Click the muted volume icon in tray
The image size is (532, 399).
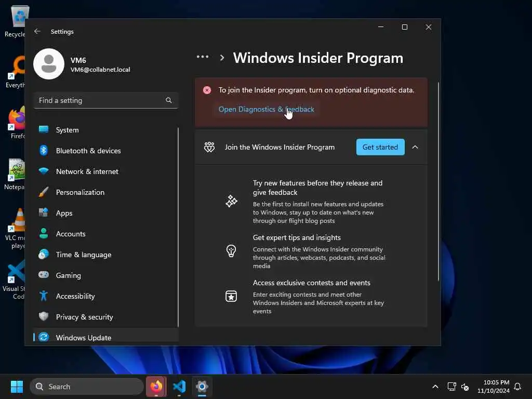pos(465,387)
